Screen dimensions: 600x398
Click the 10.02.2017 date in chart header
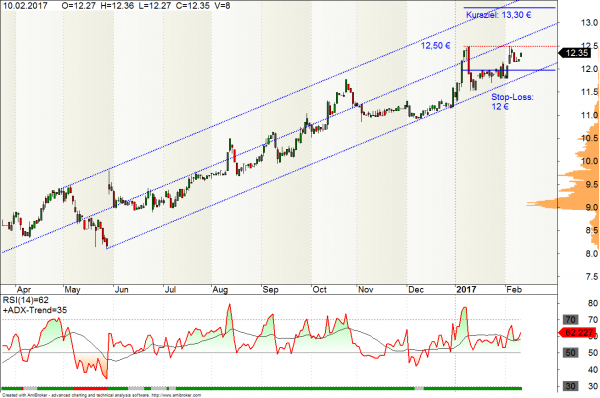25,6
